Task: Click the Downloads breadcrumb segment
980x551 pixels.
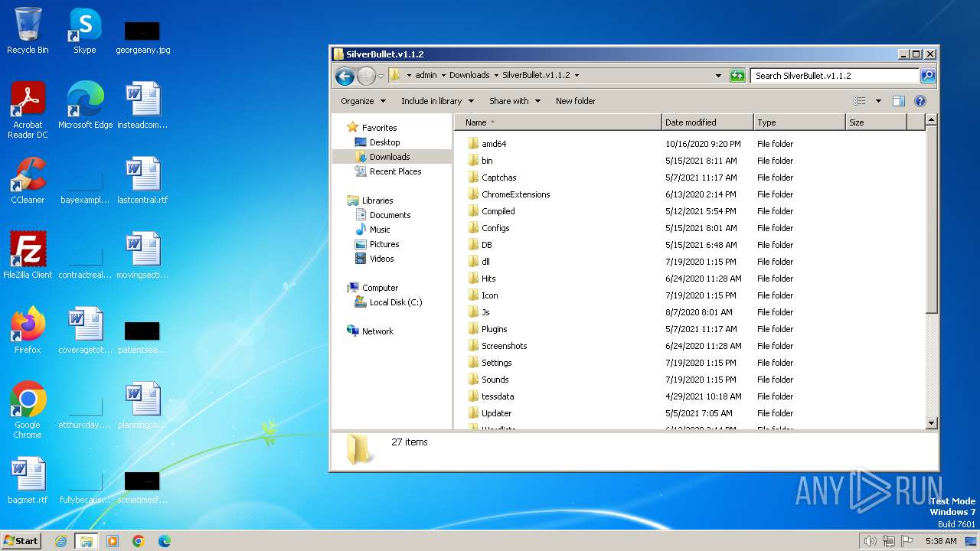Action: [469, 76]
